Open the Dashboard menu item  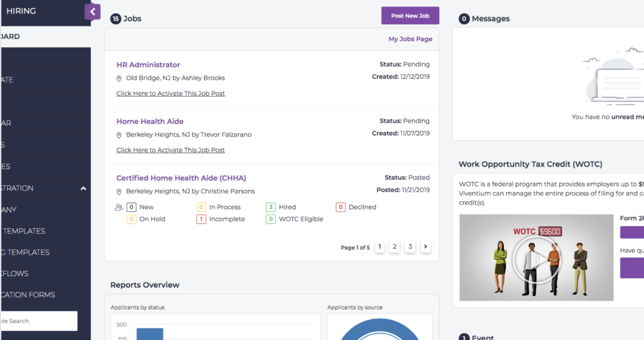[46, 37]
